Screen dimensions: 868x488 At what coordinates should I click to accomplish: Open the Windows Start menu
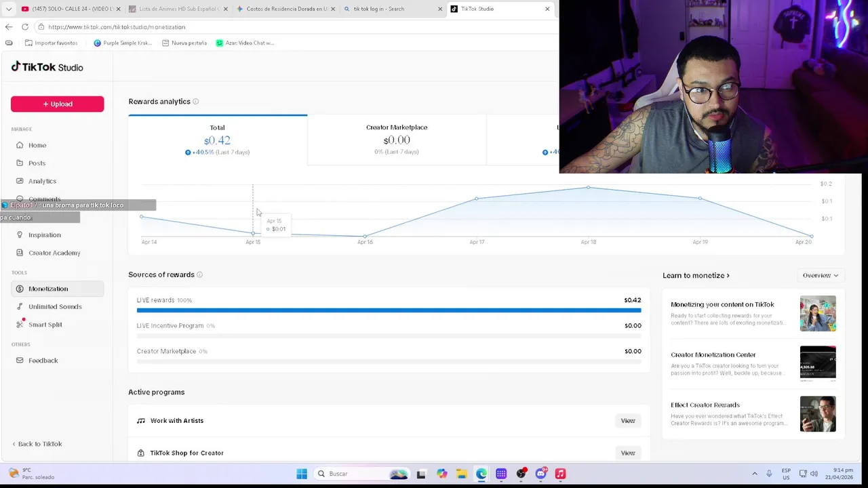pos(302,474)
